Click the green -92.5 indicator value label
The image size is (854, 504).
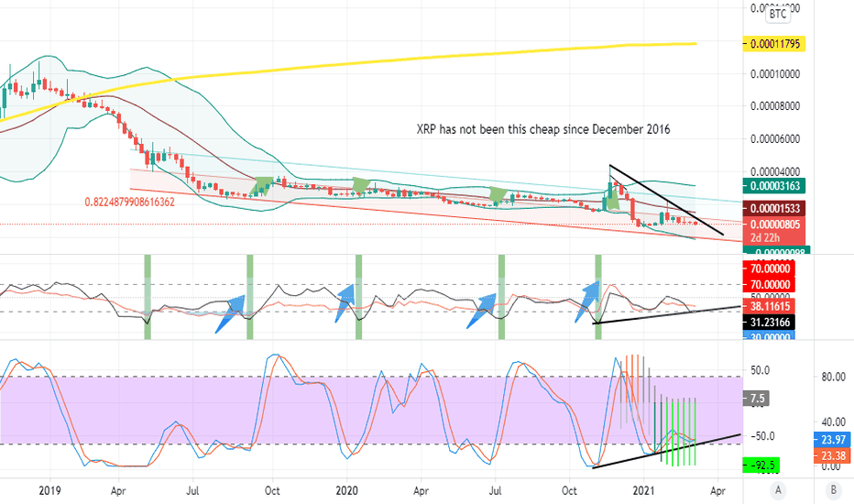tap(761, 466)
